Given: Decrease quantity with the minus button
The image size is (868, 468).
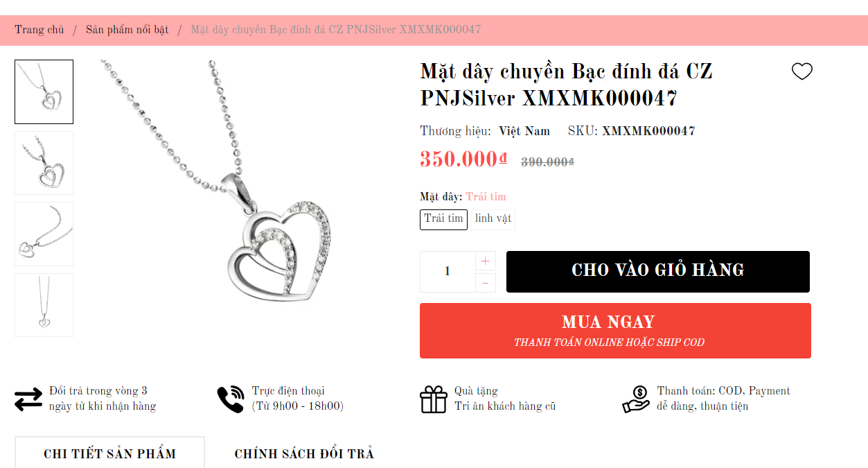Looking at the screenshot, I should (485, 282).
